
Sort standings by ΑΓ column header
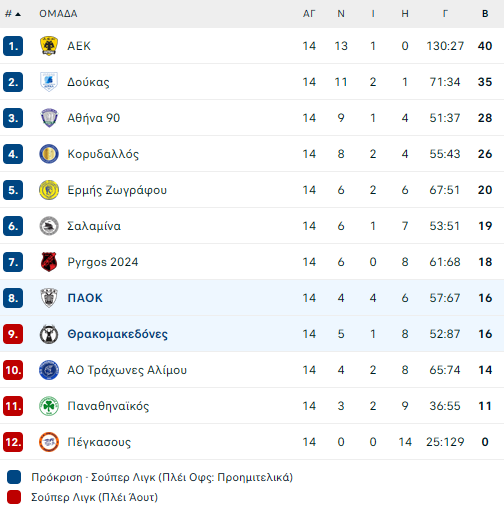309,14
